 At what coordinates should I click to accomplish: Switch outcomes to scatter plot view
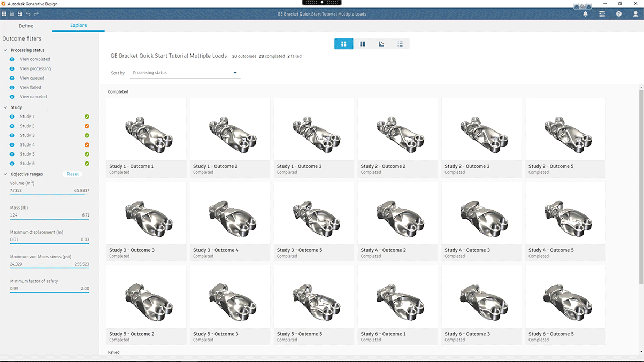pos(381,44)
